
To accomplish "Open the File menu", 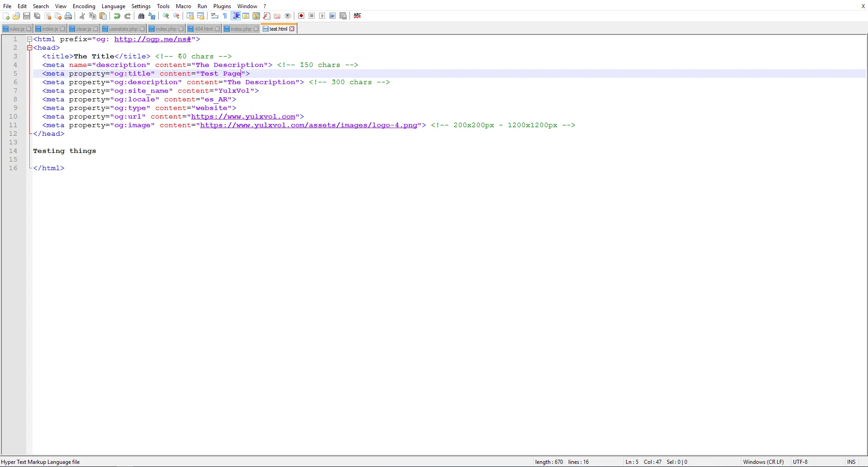I will pos(7,6).
